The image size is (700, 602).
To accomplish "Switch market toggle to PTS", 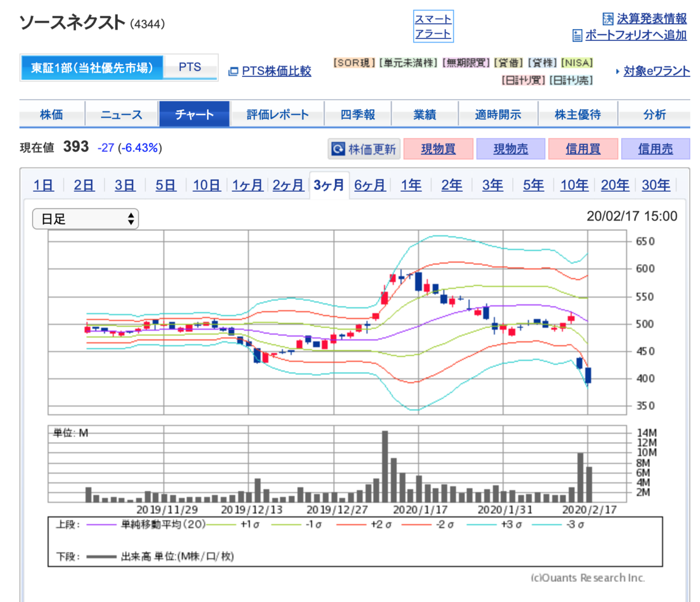I will pos(190,68).
